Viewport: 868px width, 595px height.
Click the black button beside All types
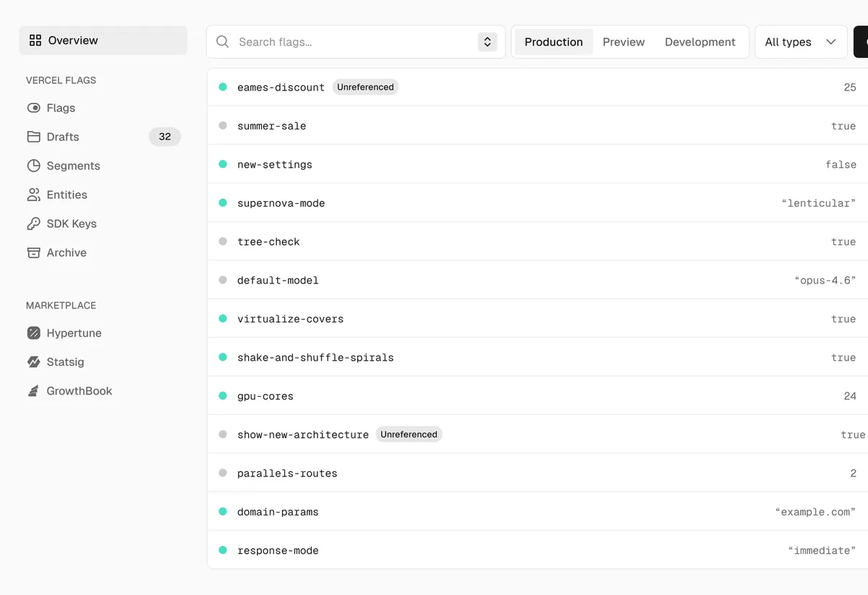861,42
